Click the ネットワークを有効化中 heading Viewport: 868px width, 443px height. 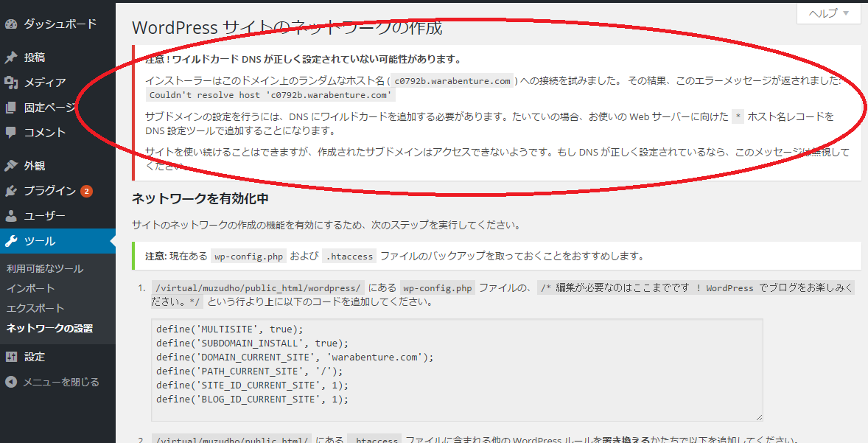tap(200, 199)
